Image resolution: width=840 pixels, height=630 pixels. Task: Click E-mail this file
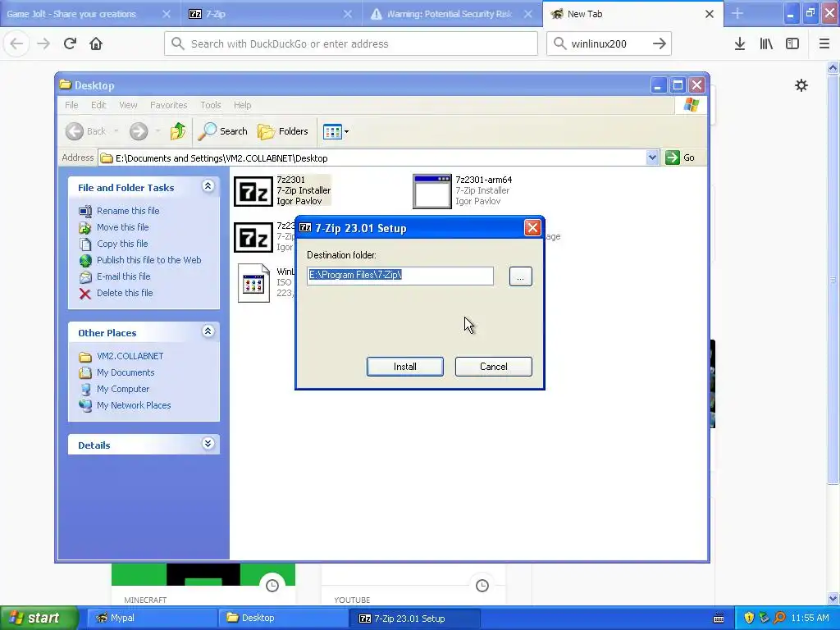tap(123, 276)
